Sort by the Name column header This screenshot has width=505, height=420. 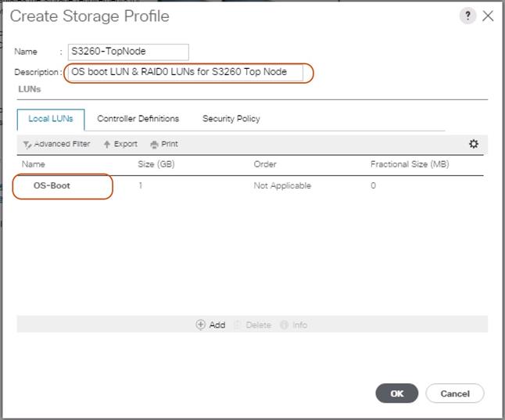[34, 164]
